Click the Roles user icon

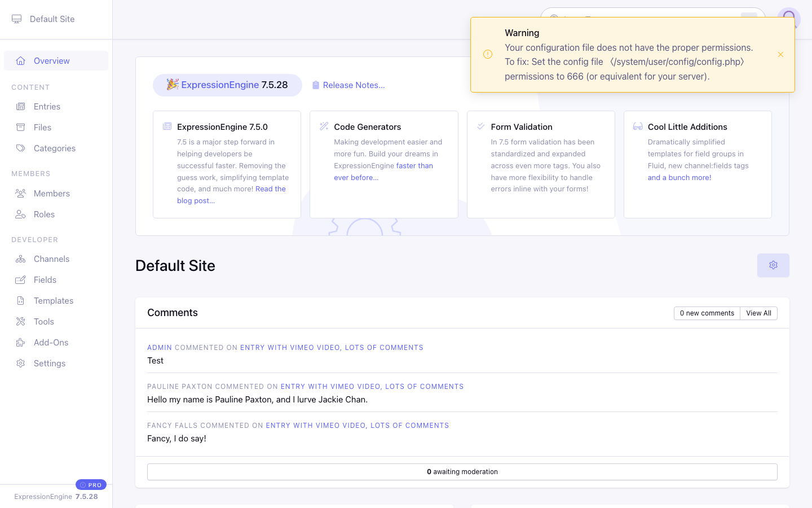pos(21,214)
